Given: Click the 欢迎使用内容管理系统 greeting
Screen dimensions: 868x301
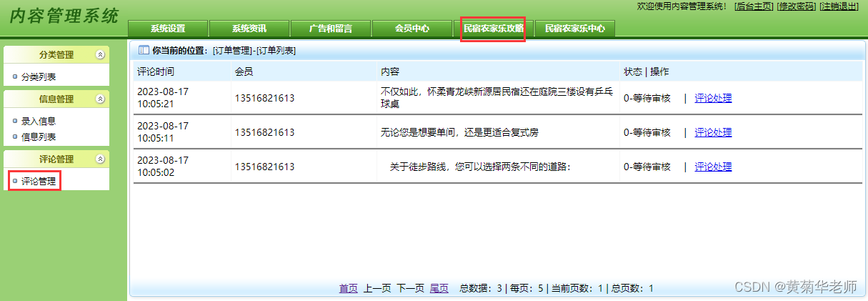Looking at the screenshot, I should click(682, 6).
